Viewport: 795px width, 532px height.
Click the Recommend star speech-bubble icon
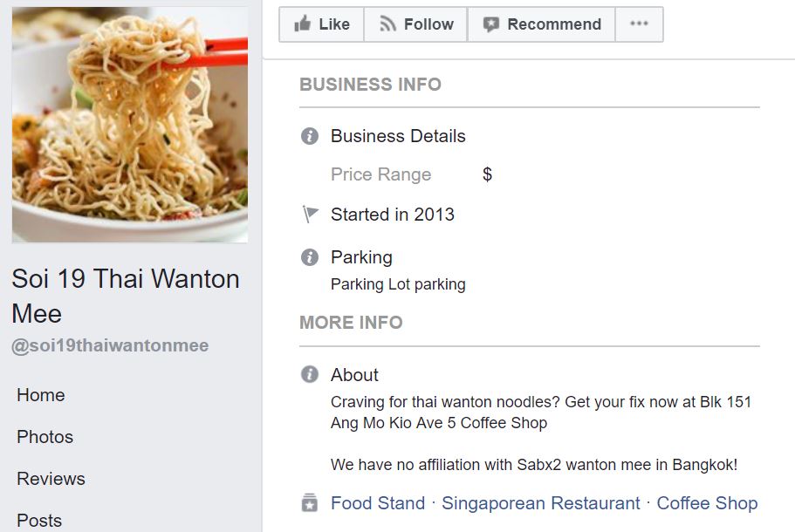coord(491,24)
